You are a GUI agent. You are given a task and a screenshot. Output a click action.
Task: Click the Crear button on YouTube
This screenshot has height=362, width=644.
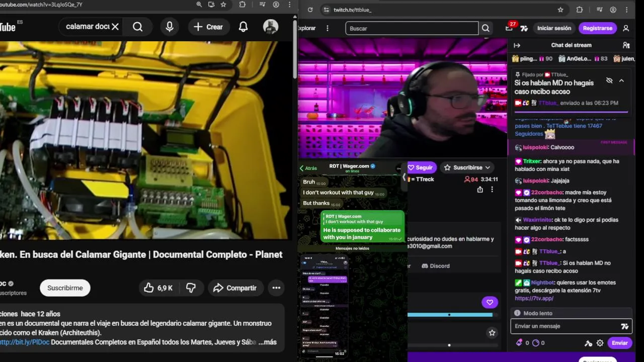208,27
